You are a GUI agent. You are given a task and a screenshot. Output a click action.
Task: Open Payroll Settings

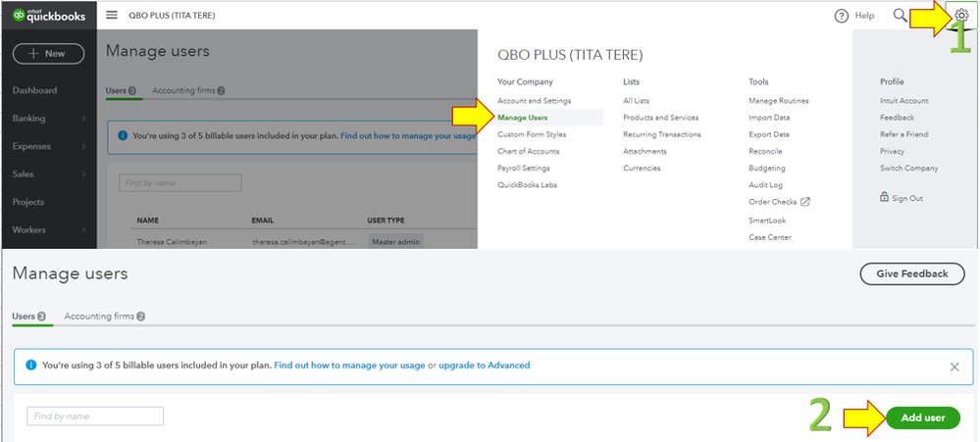(x=524, y=168)
